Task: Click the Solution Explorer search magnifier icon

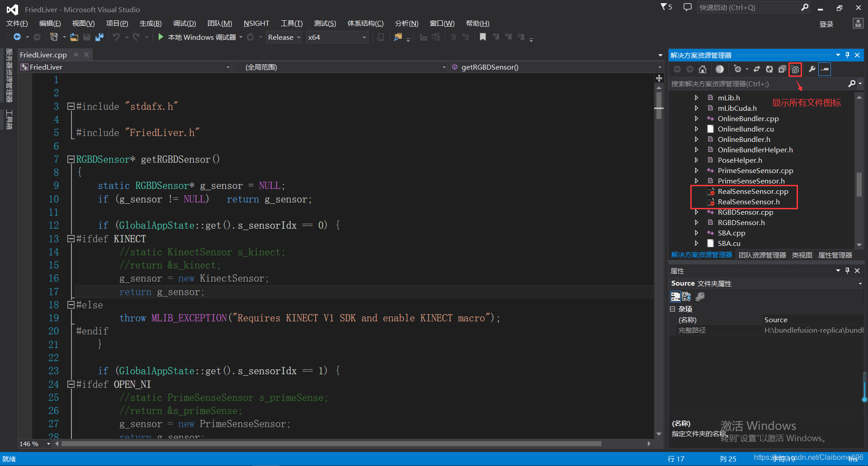Action: (x=852, y=84)
